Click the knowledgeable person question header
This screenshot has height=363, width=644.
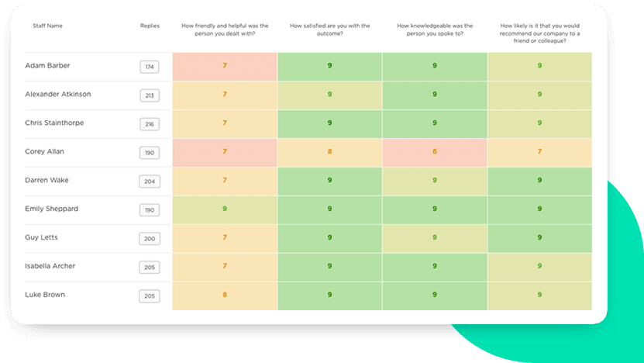(434, 29)
